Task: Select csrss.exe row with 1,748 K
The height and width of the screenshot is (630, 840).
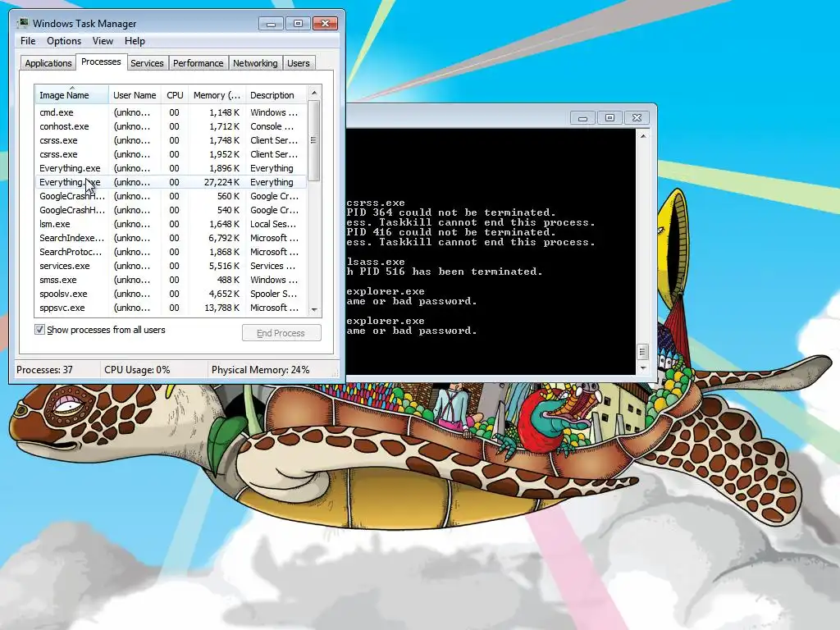Action: (171, 140)
